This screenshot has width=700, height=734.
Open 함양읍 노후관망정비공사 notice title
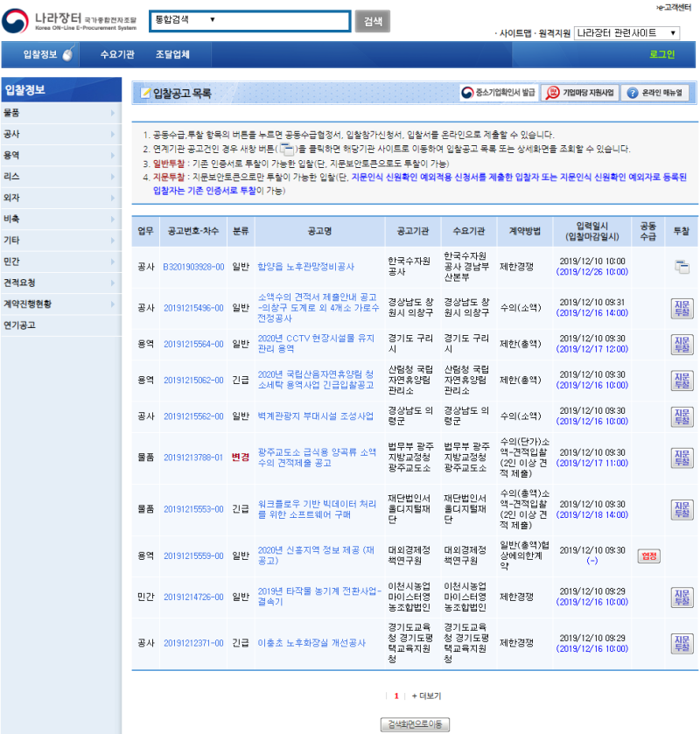(x=305, y=267)
